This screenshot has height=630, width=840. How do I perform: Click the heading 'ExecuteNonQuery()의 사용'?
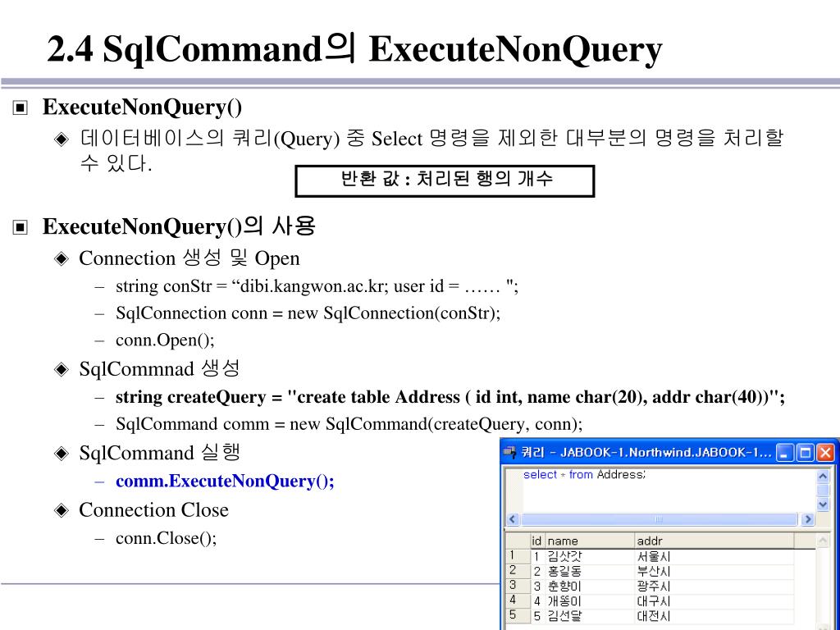[179, 226]
